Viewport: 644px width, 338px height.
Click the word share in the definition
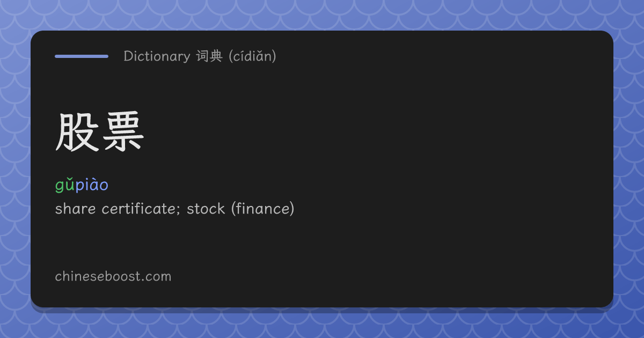[76, 209]
